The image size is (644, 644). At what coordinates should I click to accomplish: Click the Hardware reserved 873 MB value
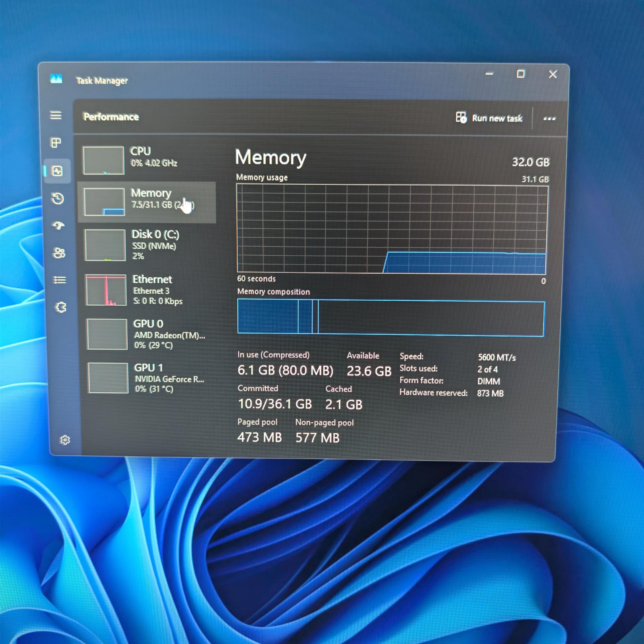coord(490,393)
